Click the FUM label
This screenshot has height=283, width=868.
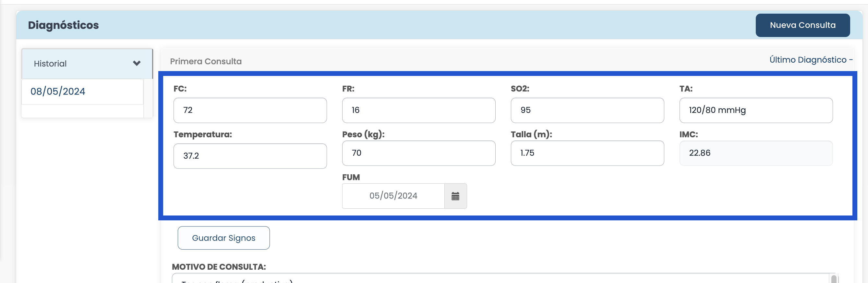(351, 177)
